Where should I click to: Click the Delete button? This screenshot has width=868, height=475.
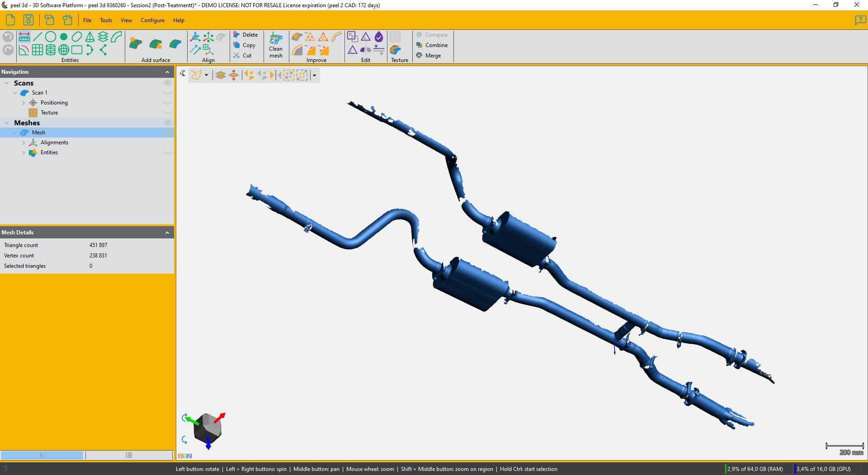click(245, 35)
